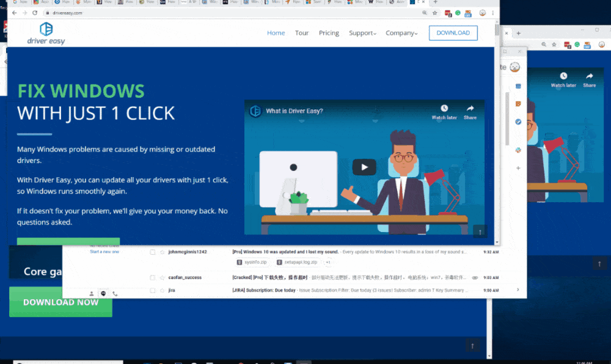Open the [Cracked] [Pro] email from caofan_success
This screenshot has width=611, height=364.
point(270,277)
